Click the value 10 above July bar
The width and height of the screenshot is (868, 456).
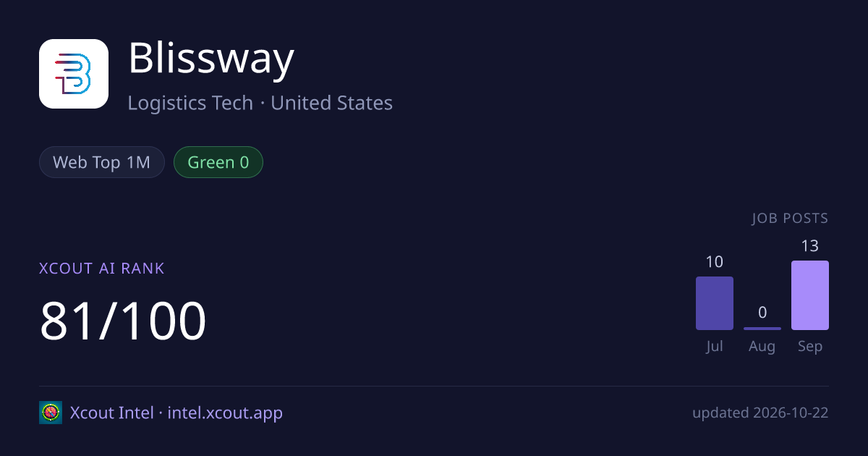715,262
